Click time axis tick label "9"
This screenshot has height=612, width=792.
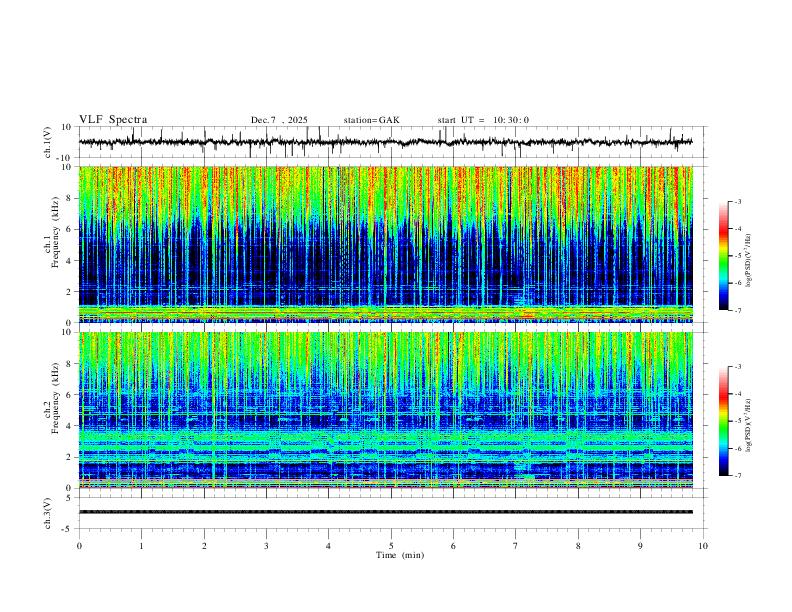tap(640, 546)
